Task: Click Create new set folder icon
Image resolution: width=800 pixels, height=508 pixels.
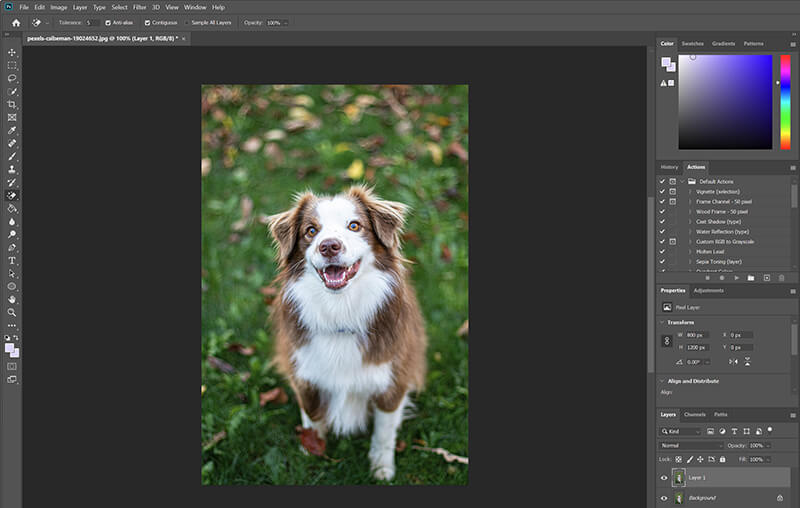Action: (x=751, y=278)
